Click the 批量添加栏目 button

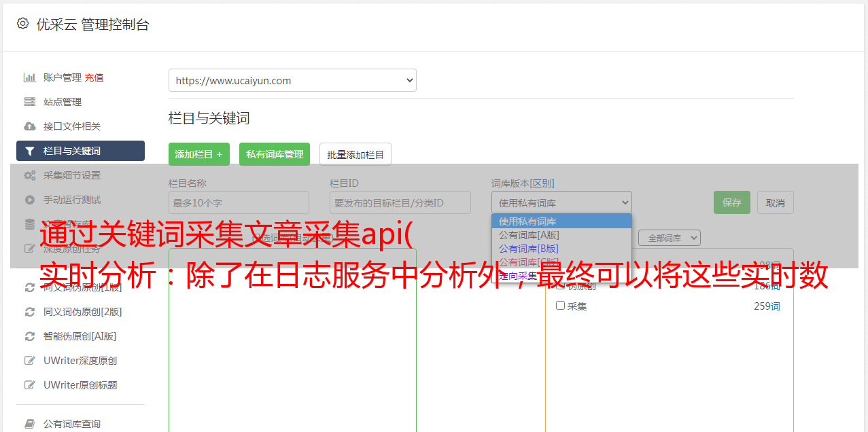(355, 154)
